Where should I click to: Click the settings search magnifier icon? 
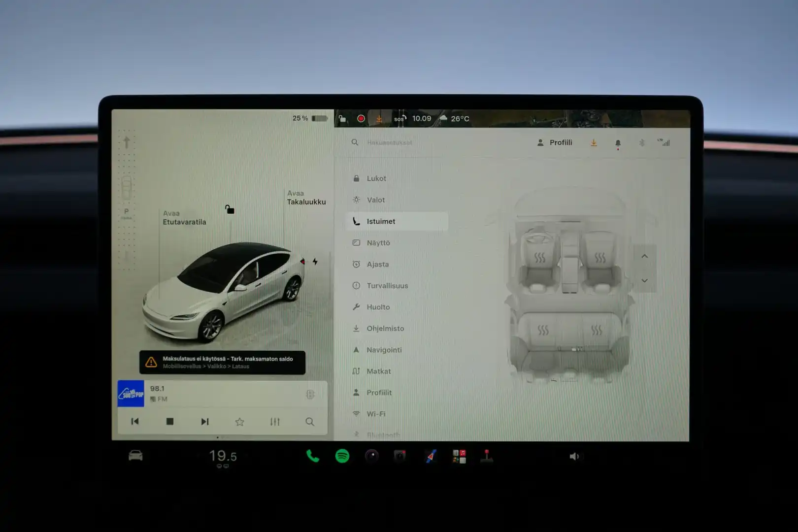pyautogui.click(x=355, y=142)
